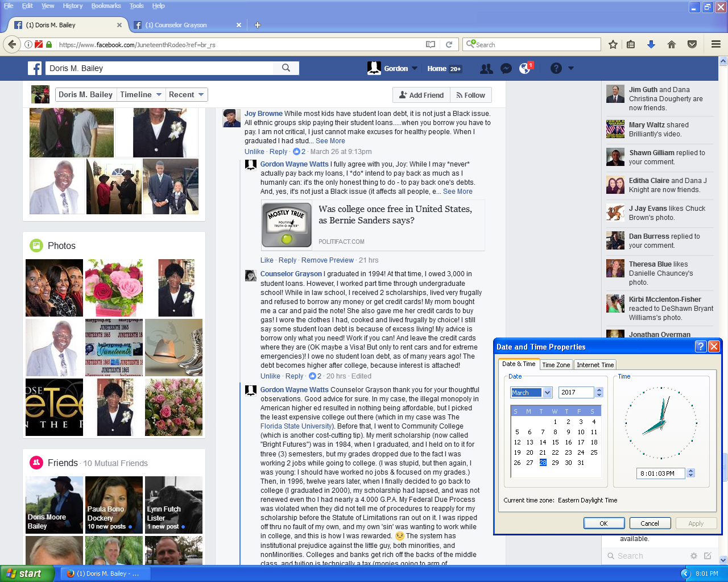Image resolution: width=728 pixels, height=582 pixels.
Task: Increase the year with the spinner arrow
Action: [x=599, y=390]
